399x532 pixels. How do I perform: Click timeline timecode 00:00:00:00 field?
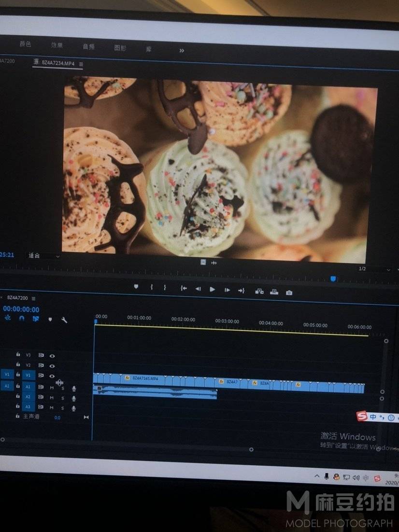tap(21, 309)
